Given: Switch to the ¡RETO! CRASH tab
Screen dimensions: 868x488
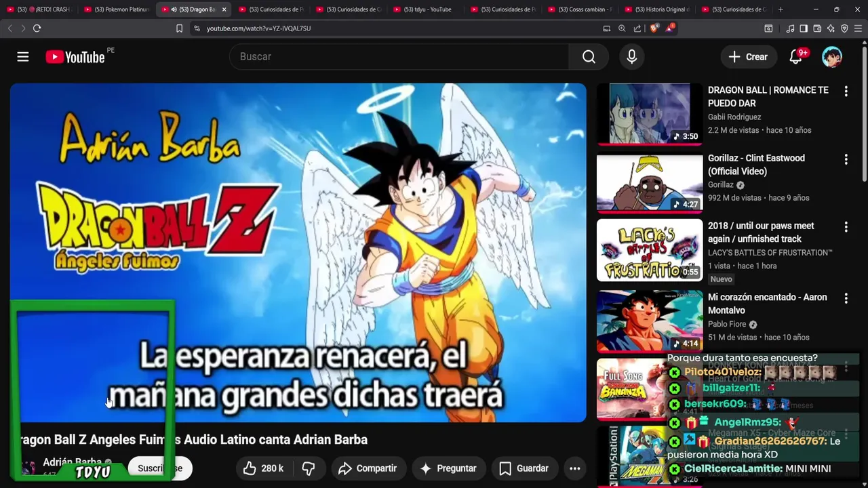Looking at the screenshot, I should click(x=39, y=9).
